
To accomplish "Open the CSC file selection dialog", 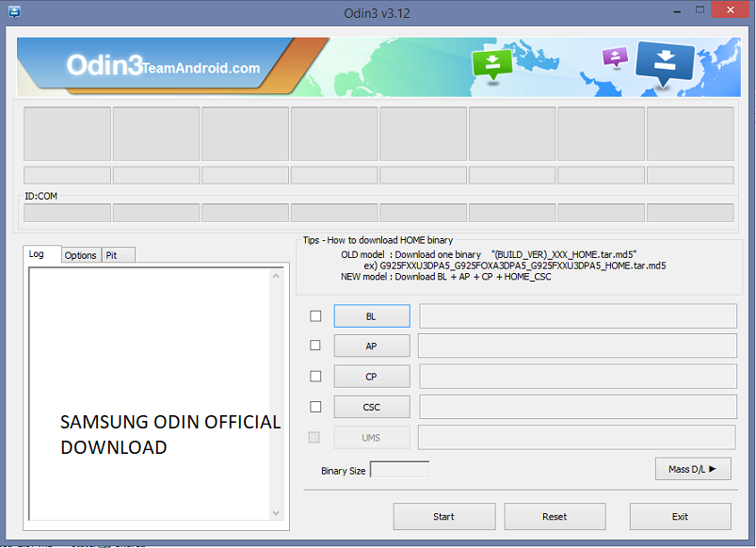I will coord(371,406).
